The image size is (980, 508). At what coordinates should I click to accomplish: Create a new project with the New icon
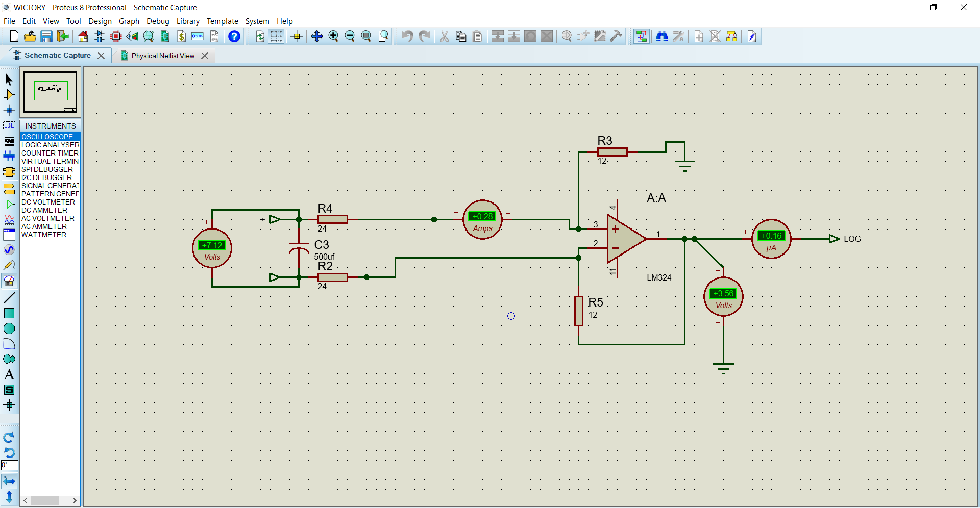click(x=14, y=36)
